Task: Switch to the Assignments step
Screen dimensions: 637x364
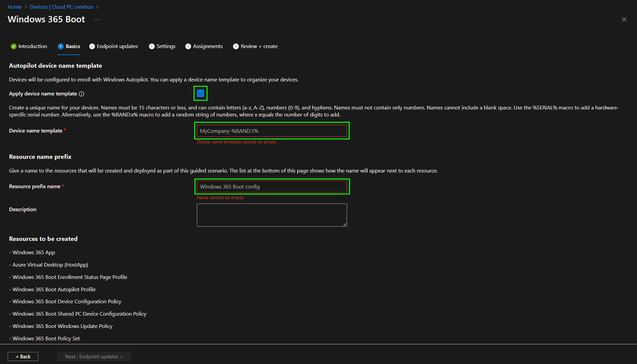Action: click(x=204, y=46)
